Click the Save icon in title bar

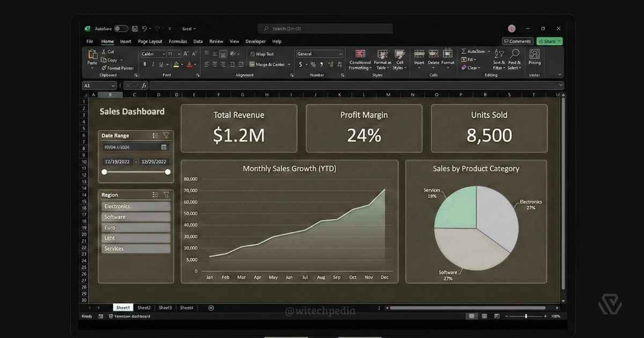click(x=135, y=28)
